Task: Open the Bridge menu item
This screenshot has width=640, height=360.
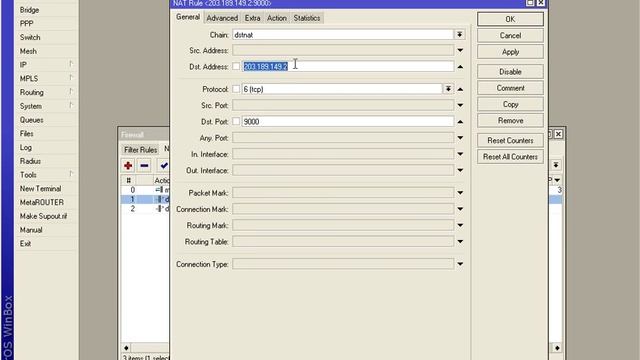Action: tap(29, 10)
